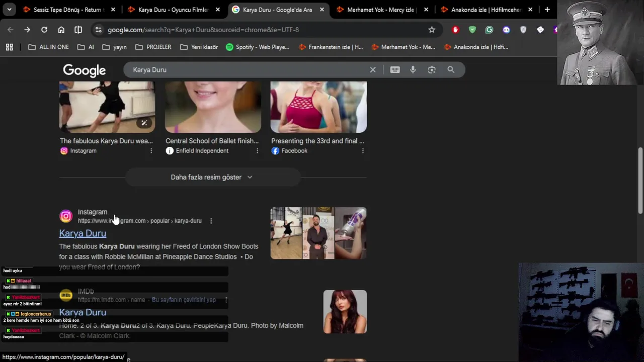Open ALL IN ONE bookmark folder
This screenshot has height=362, width=644.
click(x=48, y=47)
